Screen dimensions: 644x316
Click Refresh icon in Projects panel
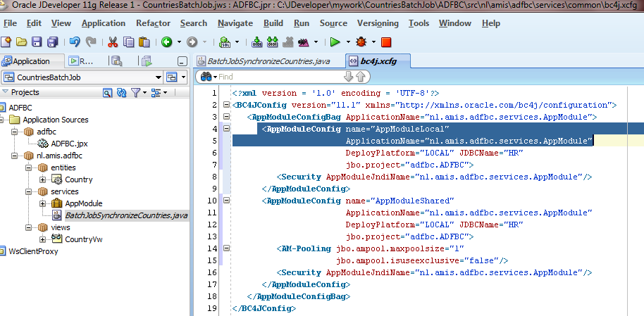point(121,92)
